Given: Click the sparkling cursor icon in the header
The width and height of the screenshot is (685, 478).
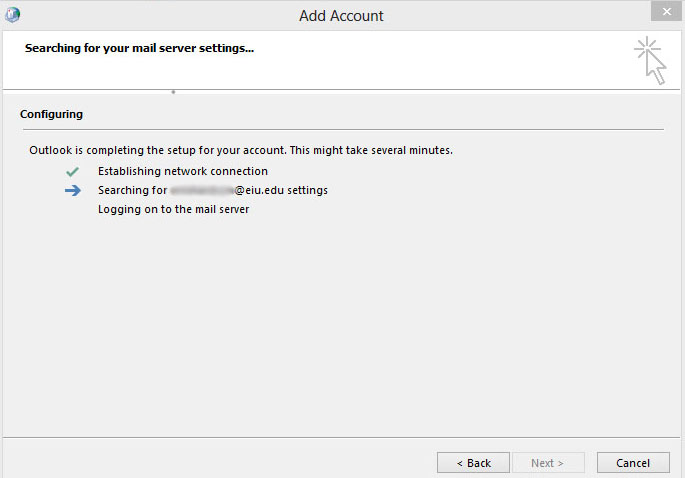Looking at the screenshot, I should [650, 60].
